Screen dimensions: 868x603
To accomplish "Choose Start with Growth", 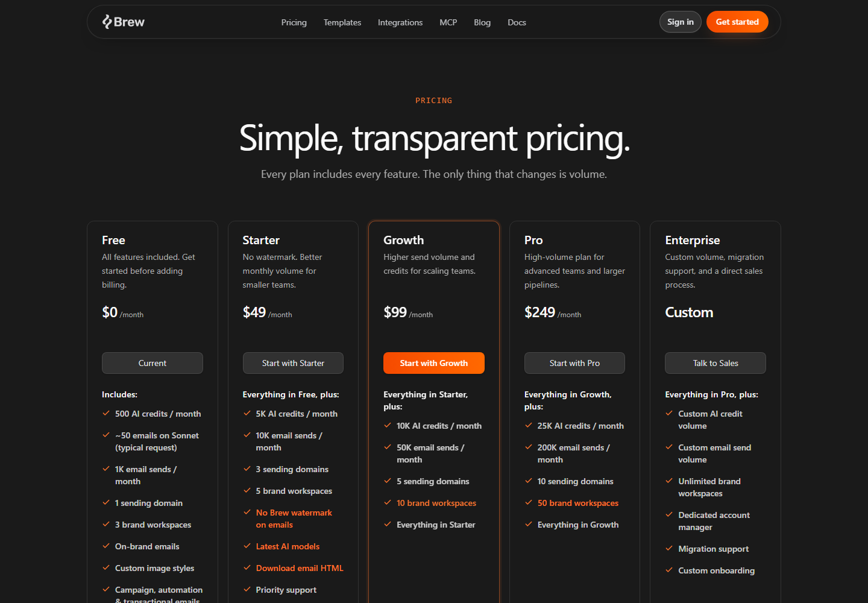I will click(x=434, y=363).
